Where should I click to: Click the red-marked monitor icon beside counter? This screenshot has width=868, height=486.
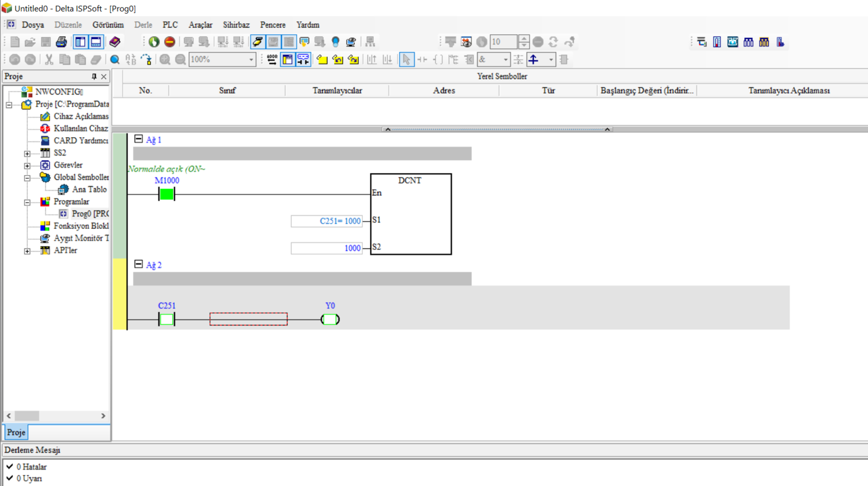[466, 42]
